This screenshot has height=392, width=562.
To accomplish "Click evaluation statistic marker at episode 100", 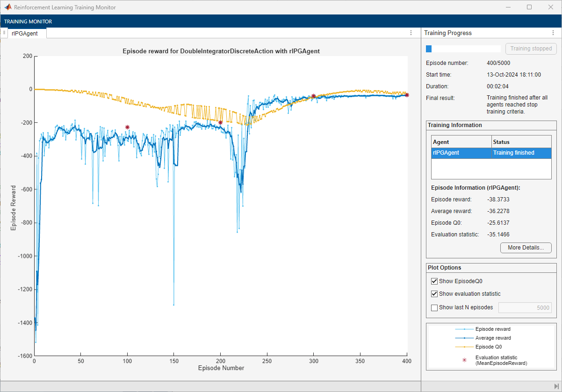I will (x=127, y=127).
